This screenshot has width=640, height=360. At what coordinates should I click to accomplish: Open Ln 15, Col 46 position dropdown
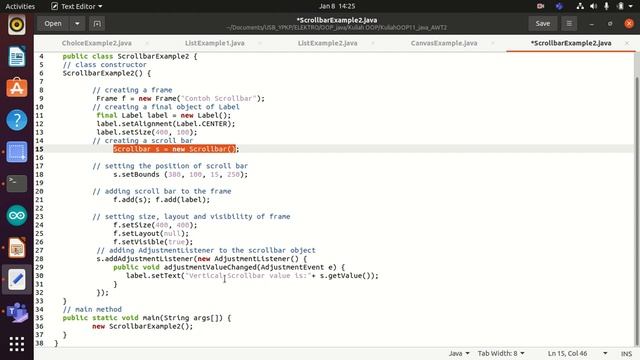pyautogui.click(x=577, y=353)
